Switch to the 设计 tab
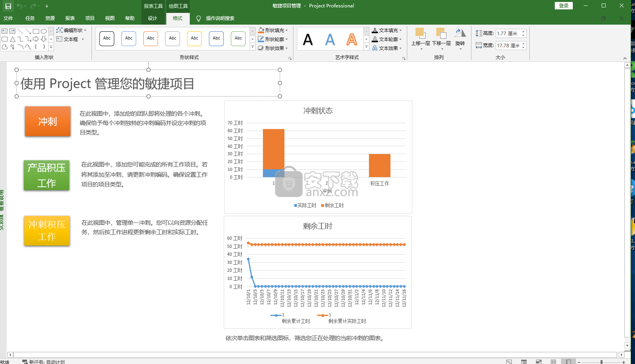Screen dimensions: 635x364 [153, 18]
